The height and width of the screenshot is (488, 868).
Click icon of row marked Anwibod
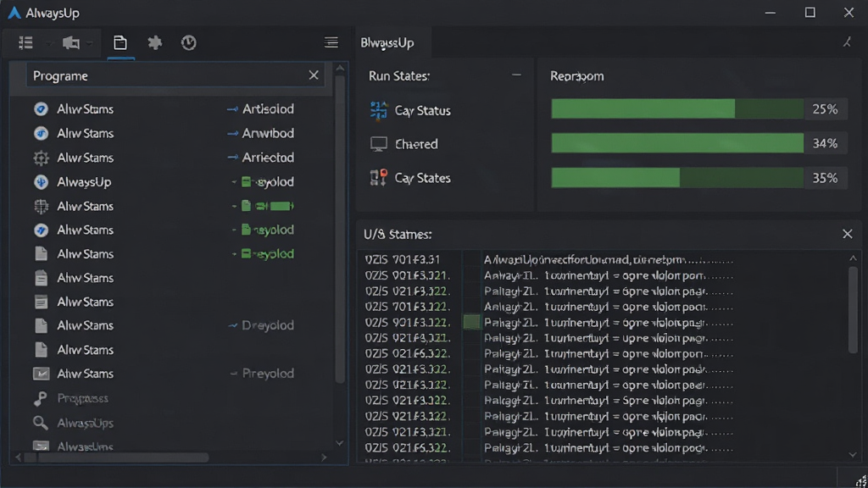tap(41, 133)
